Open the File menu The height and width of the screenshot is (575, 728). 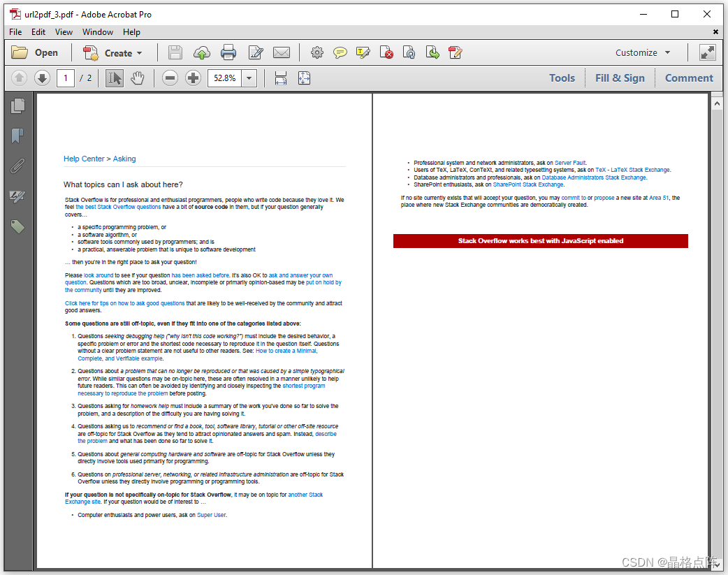point(15,32)
